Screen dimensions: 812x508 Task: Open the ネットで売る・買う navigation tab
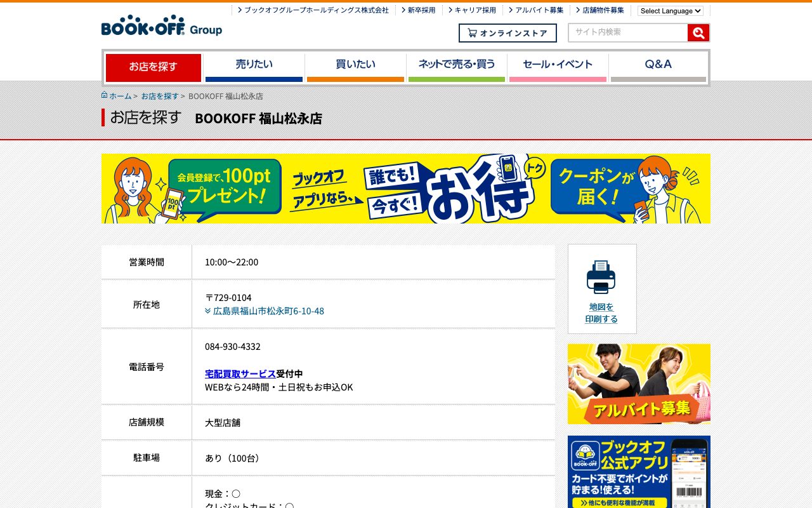[x=457, y=67]
